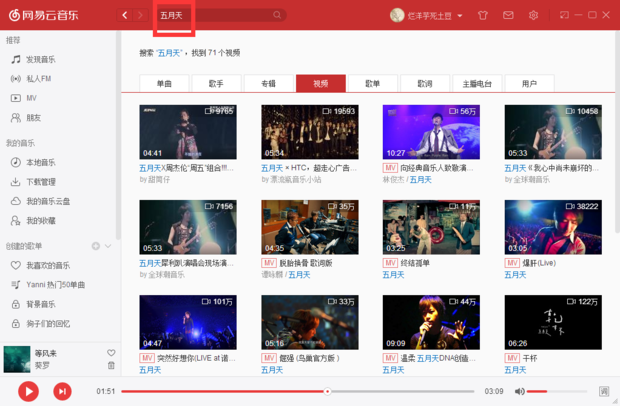Click the now-playing album cover
This screenshot has height=406, width=620.
17,359
